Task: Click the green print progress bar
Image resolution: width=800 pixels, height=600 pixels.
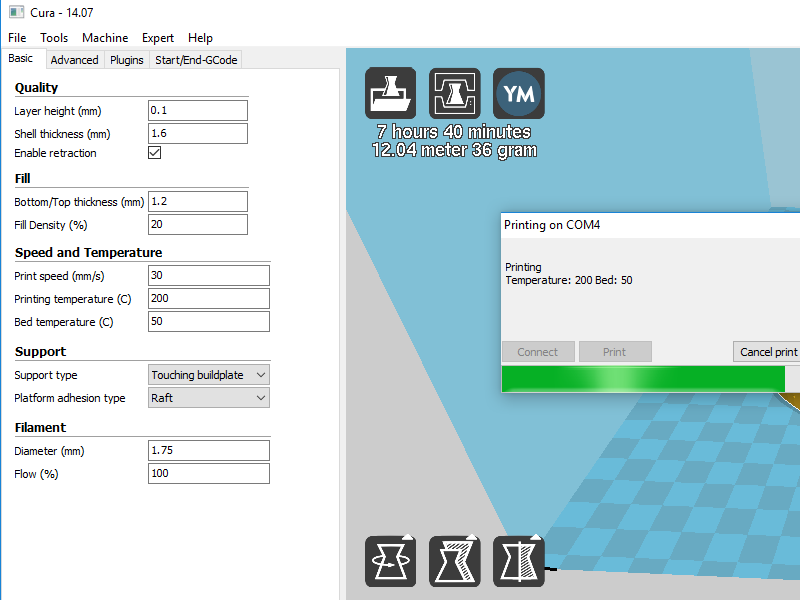Action: click(643, 379)
